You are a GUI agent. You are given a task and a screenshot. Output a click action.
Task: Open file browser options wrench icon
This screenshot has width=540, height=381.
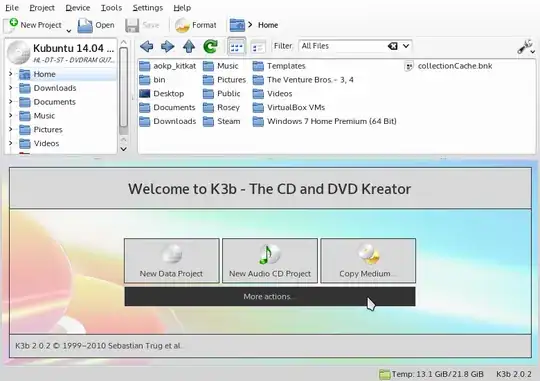point(526,47)
